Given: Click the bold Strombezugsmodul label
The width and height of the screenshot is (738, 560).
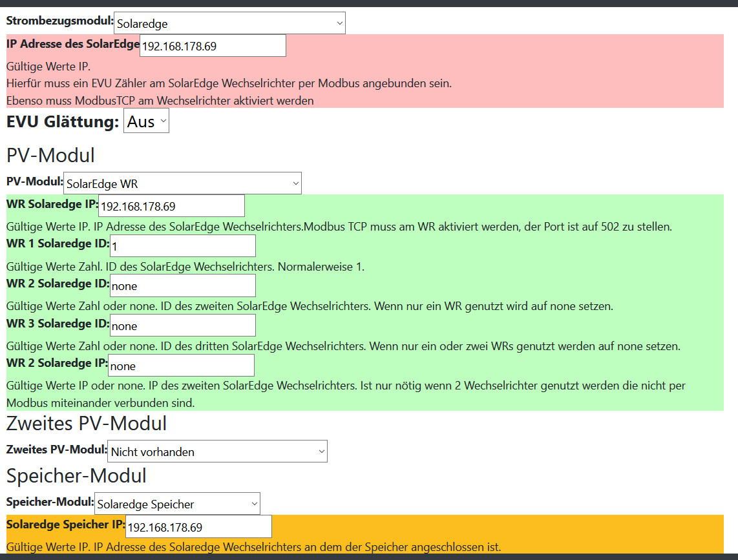Looking at the screenshot, I should (x=59, y=21).
